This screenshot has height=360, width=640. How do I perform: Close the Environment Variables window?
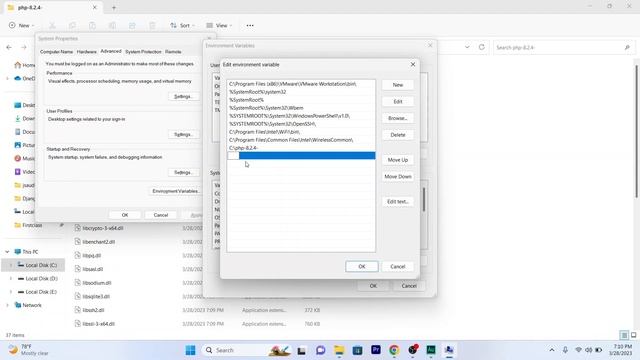[430, 45]
